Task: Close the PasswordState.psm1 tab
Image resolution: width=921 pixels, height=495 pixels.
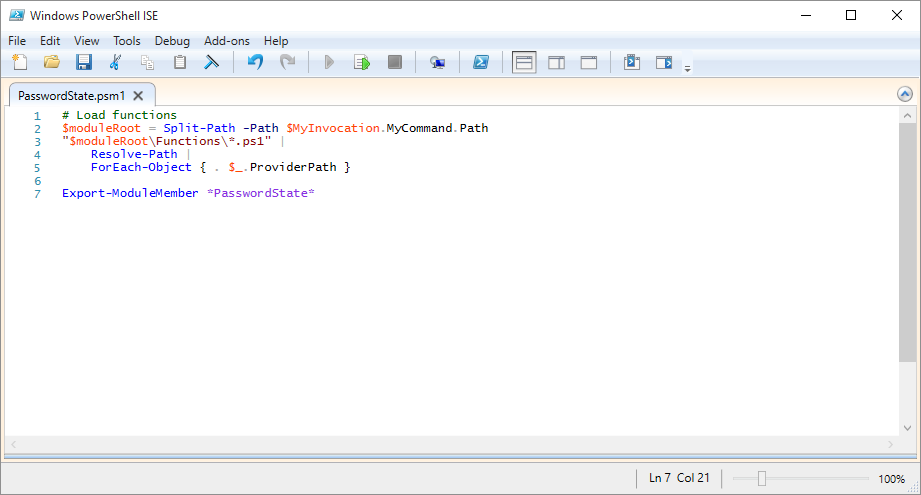Action: pyautogui.click(x=138, y=96)
